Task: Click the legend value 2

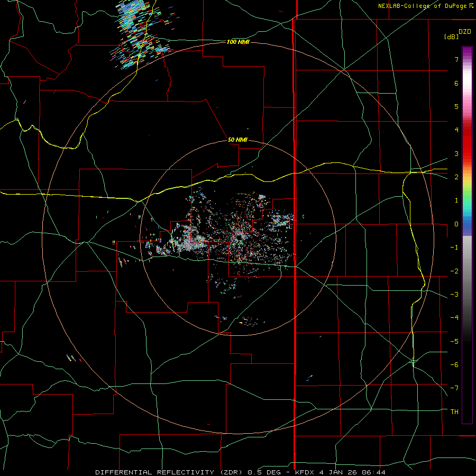Action: (456, 177)
